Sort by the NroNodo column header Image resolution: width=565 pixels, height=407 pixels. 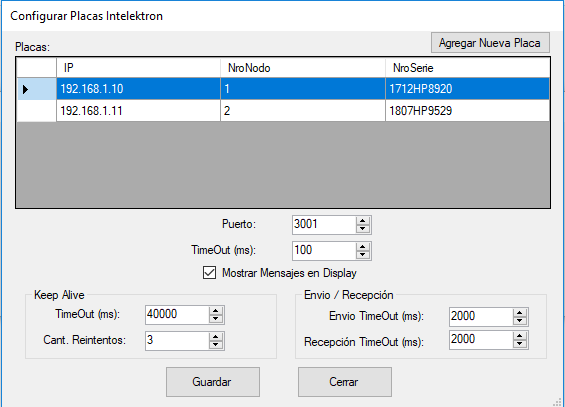pos(303,68)
